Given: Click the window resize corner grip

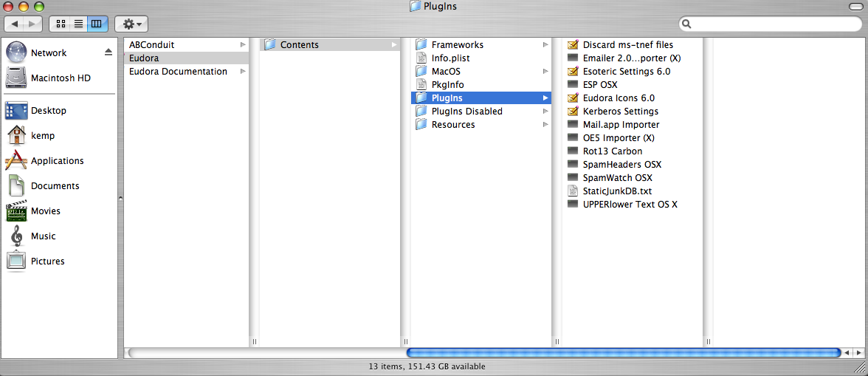Looking at the screenshot, I should [x=860, y=368].
